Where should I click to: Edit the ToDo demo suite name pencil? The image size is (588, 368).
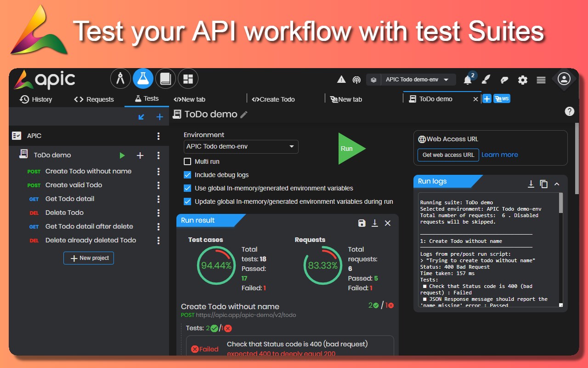244,115
